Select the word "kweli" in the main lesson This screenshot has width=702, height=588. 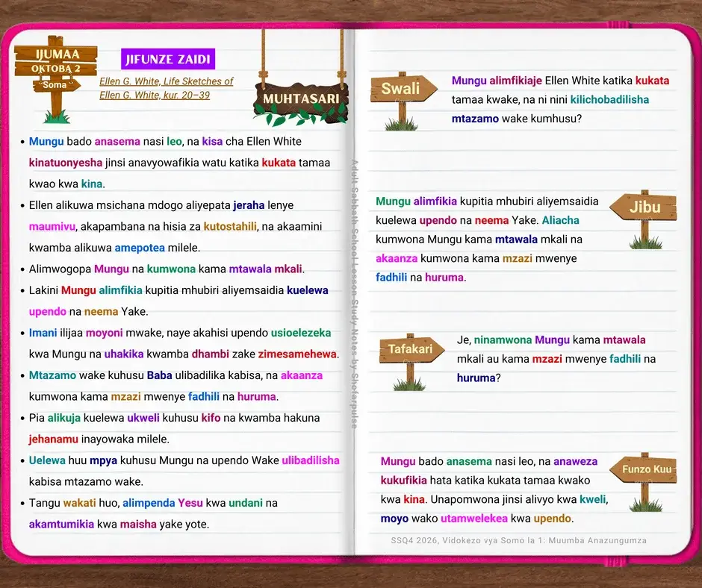coord(593,499)
